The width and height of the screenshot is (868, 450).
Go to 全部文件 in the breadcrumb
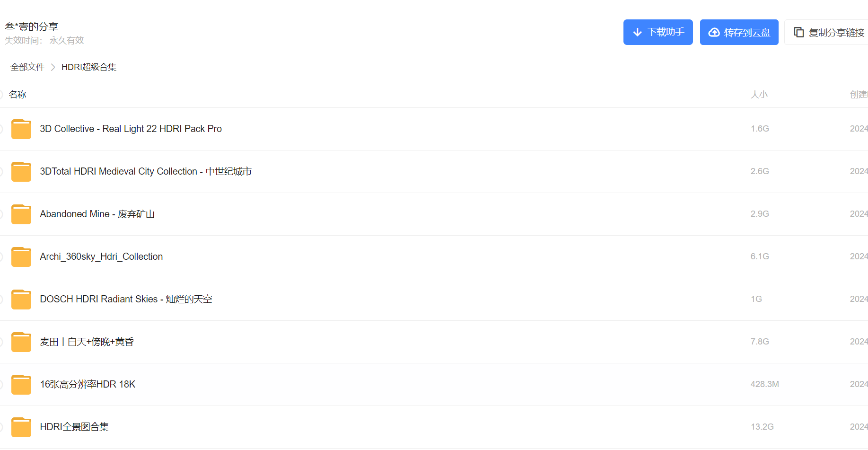27,67
